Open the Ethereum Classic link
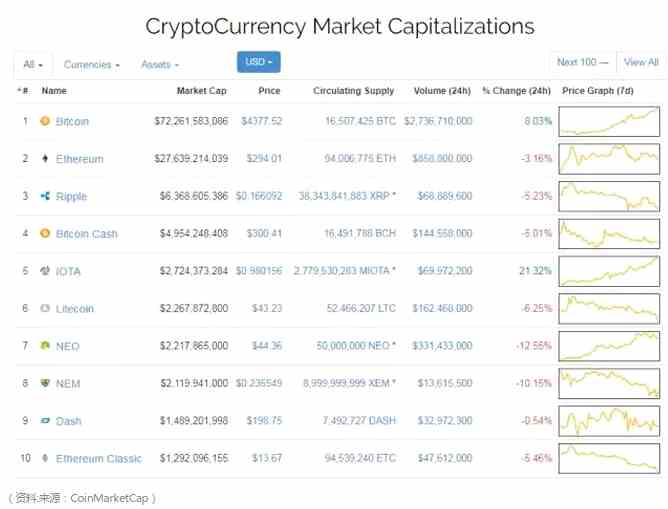Screen dimensions: 668x509 (x=99, y=459)
